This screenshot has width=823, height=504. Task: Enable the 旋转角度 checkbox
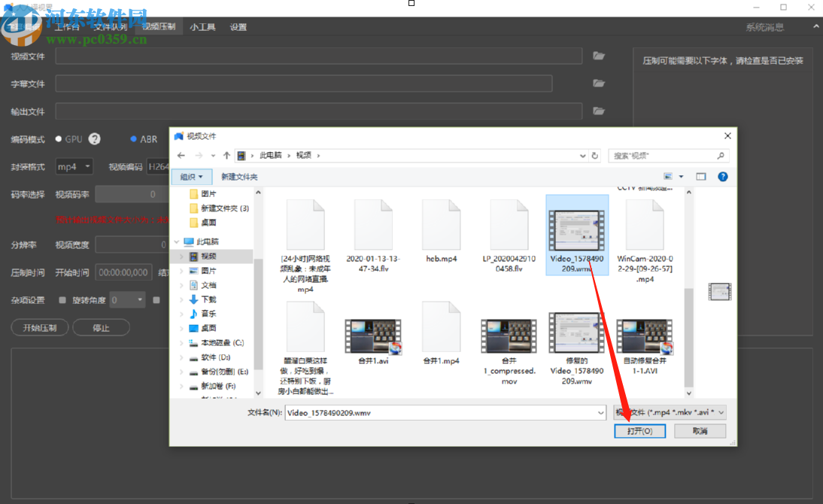click(62, 300)
